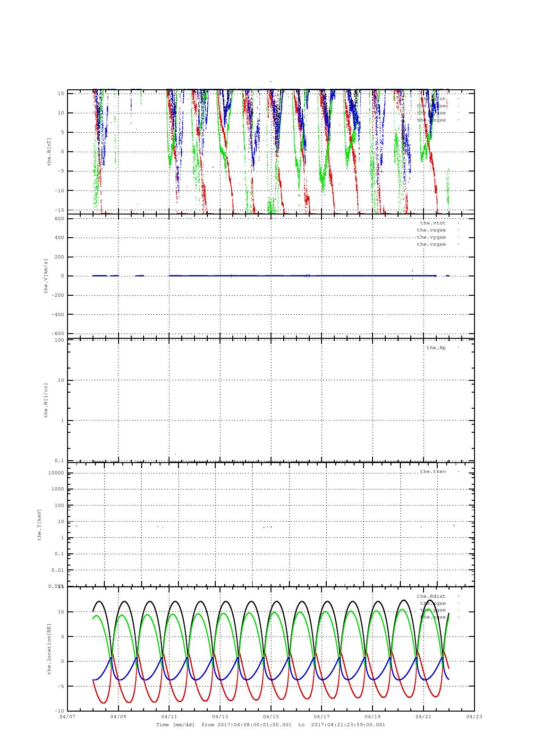Click the the.location[RE] axis title
Screen dimensions: 534x756
tap(49, 648)
